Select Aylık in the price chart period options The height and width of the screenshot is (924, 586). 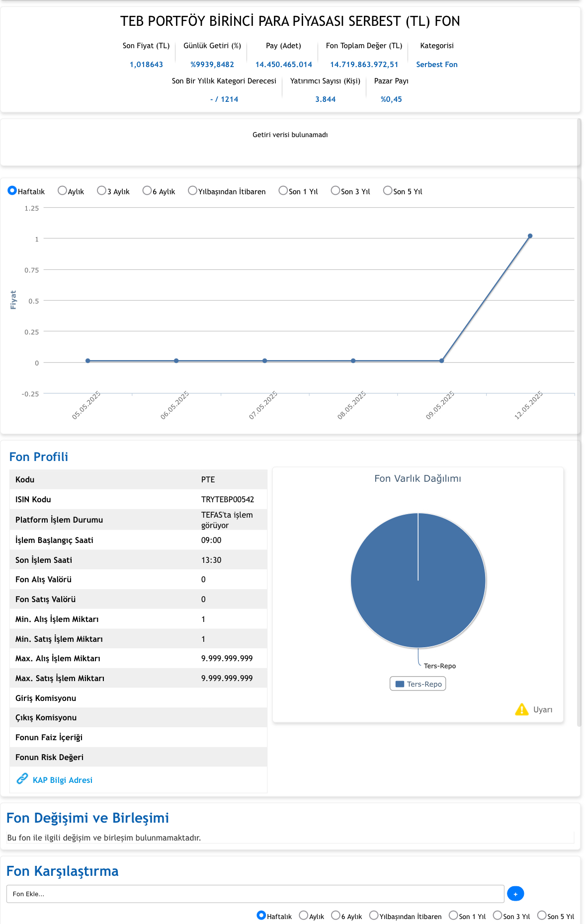[x=62, y=191]
